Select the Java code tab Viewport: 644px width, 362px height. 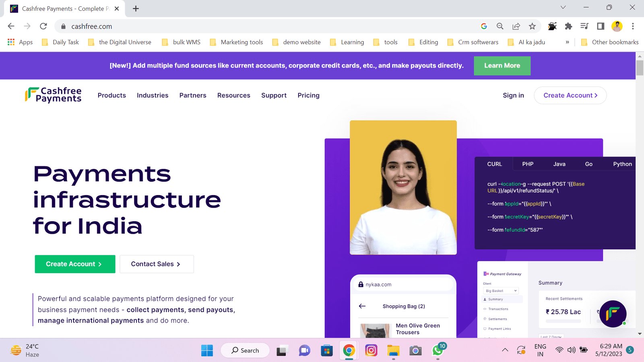pyautogui.click(x=559, y=164)
